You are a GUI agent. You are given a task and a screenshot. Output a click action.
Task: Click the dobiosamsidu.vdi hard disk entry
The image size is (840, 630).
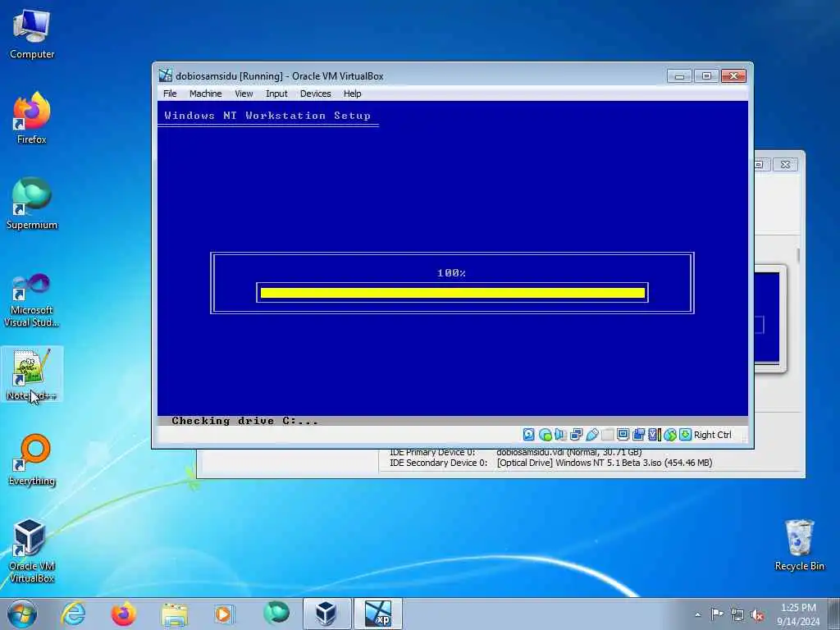tap(569, 453)
